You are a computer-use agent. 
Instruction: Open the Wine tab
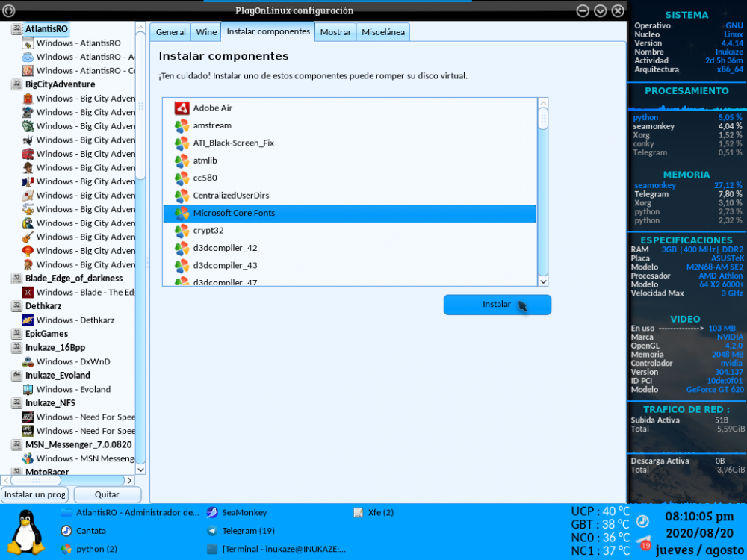tap(206, 32)
